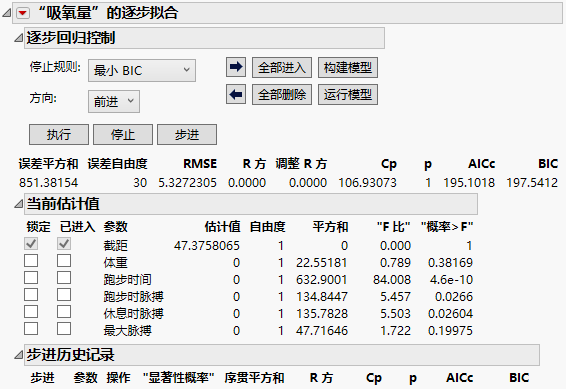Viewport: 566px width, 389px height.
Task: Click the BIC value 197.5412
Action: [x=532, y=183]
